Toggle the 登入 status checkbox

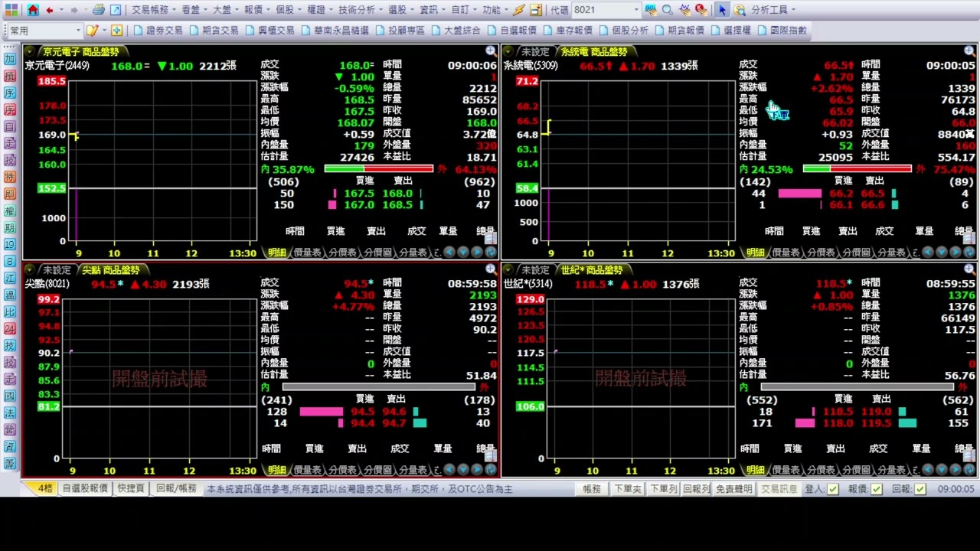click(x=833, y=489)
